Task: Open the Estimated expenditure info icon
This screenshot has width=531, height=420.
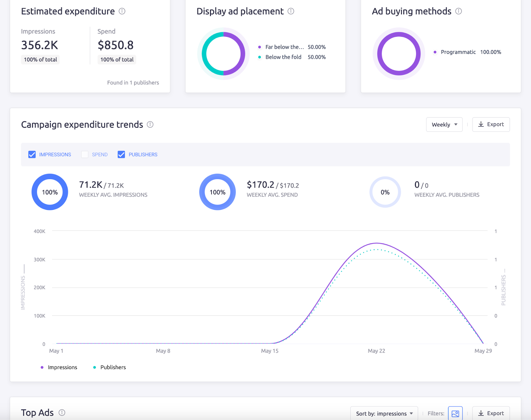Action: tap(122, 11)
